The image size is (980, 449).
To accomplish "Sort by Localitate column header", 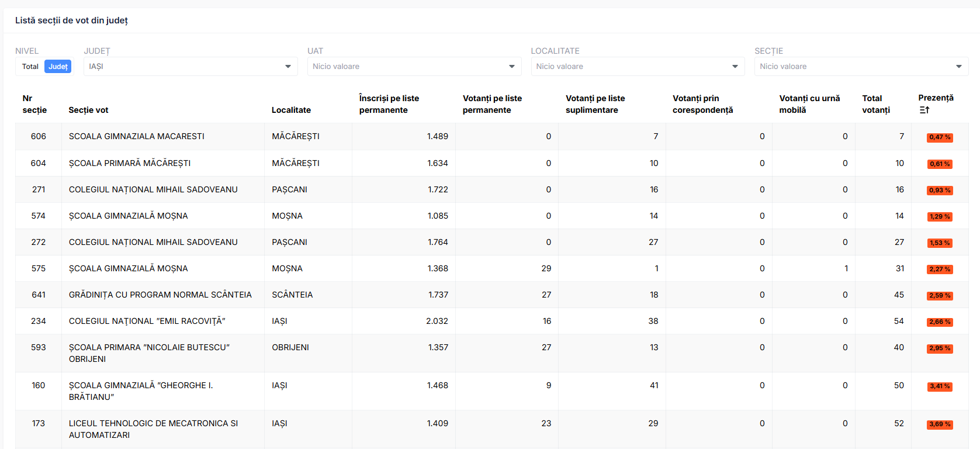I will (x=291, y=110).
